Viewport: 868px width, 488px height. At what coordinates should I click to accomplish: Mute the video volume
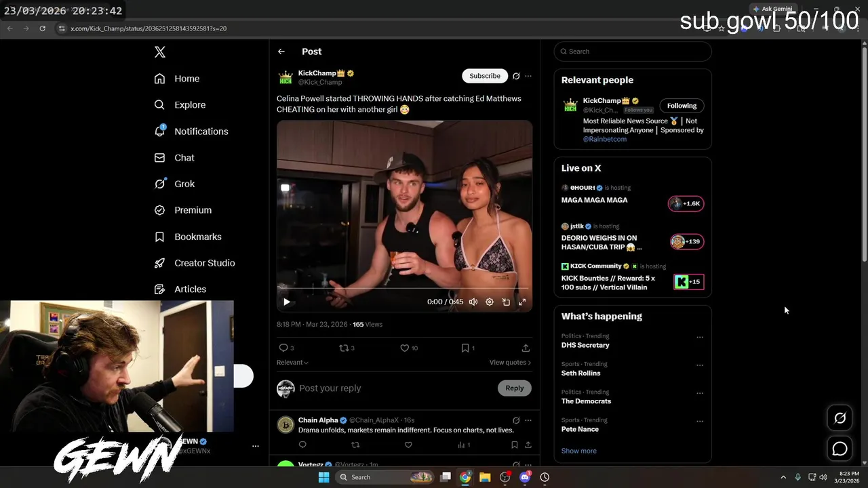point(473,302)
